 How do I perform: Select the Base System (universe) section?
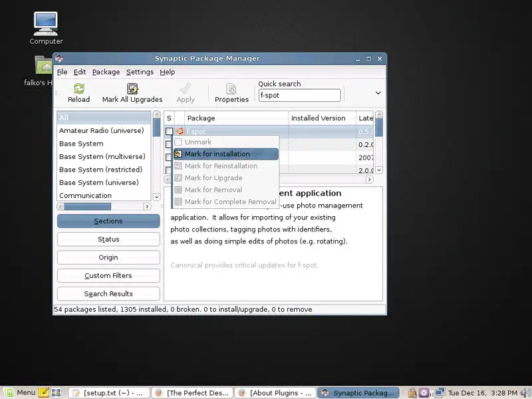pyautogui.click(x=104, y=182)
